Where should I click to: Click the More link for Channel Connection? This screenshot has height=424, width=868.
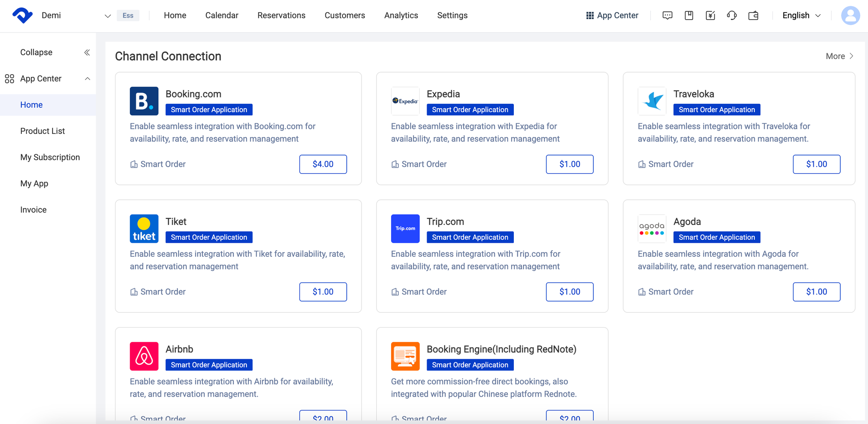click(839, 56)
